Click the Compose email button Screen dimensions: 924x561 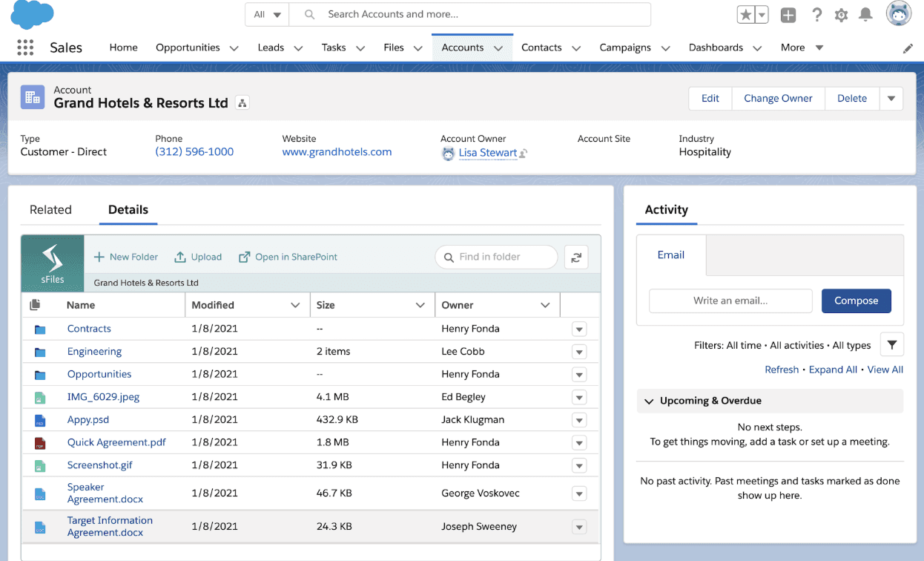pyautogui.click(x=856, y=301)
